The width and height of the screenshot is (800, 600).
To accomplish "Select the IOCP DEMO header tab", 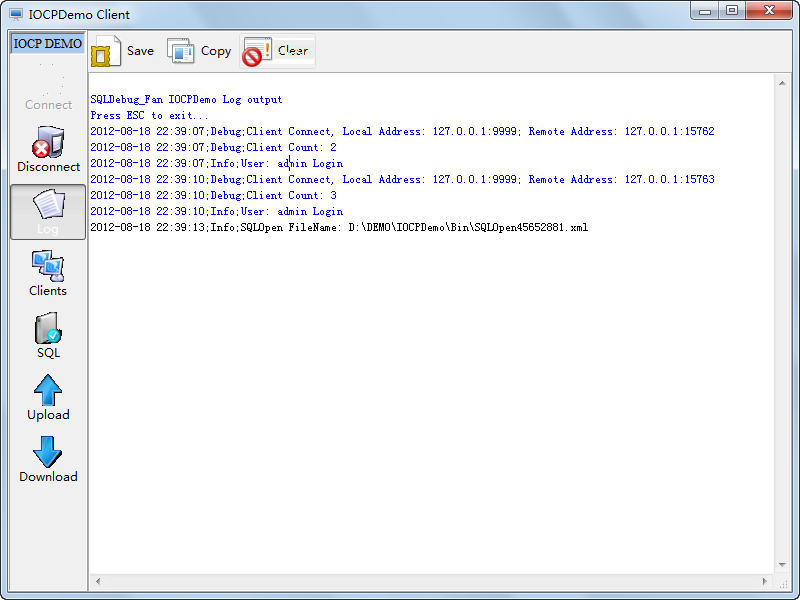I will pos(48,43).
